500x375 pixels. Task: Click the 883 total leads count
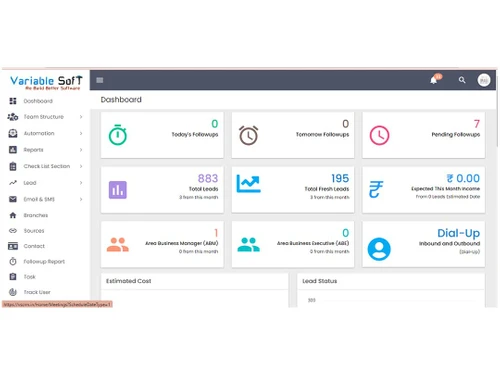[208, 178]
